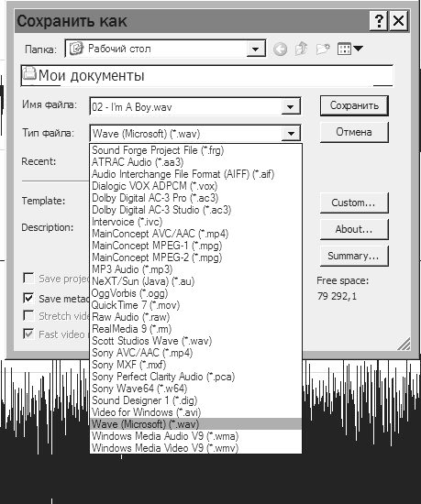
Task: Select RealMedia 9 (*.rm)
Action: 195,329
